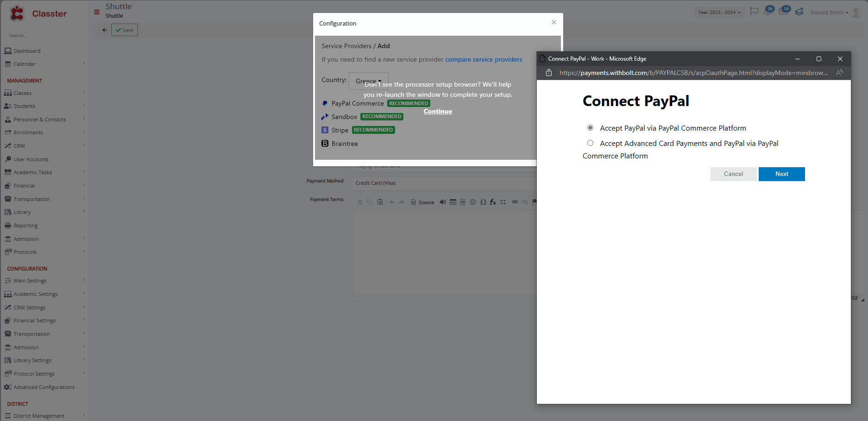Click the read aloud icon in Edge address bar
This screenshot has height=421, width=868.
pyautogui.click(x=839, y=73)
